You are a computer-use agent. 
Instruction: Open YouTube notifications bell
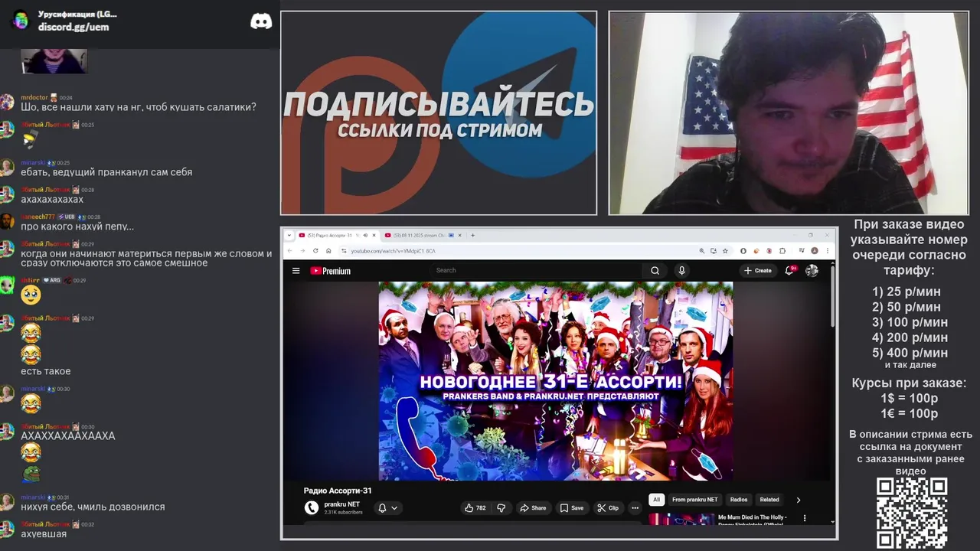coord(789,270)
